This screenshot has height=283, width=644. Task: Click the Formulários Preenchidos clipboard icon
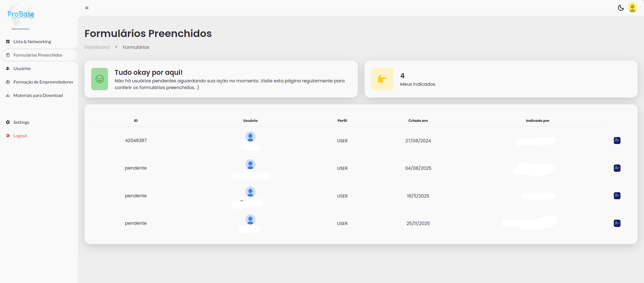tap(8, 55)
